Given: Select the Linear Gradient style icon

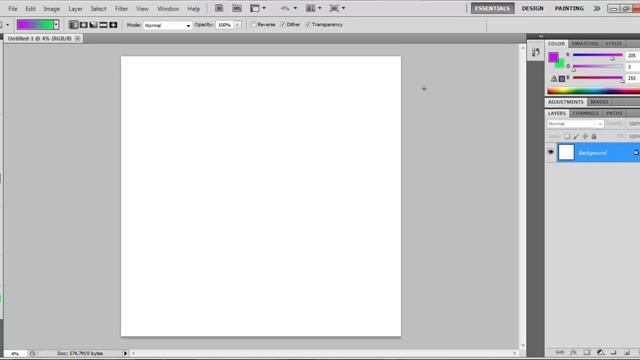Looking at the screenshot, I should tap(73, 25).
